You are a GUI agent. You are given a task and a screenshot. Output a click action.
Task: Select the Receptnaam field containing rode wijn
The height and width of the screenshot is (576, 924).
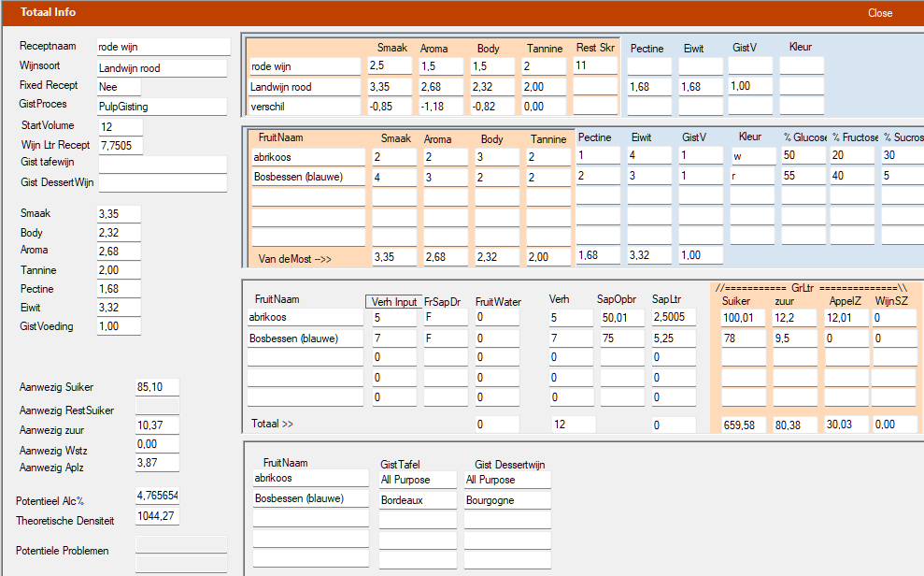tap(163, 47)
